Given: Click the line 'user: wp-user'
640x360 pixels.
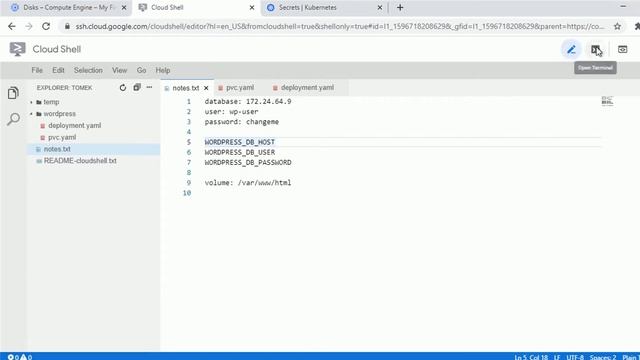Looking at the screenshot, I should pyautogui.click(x=231, y=112).
